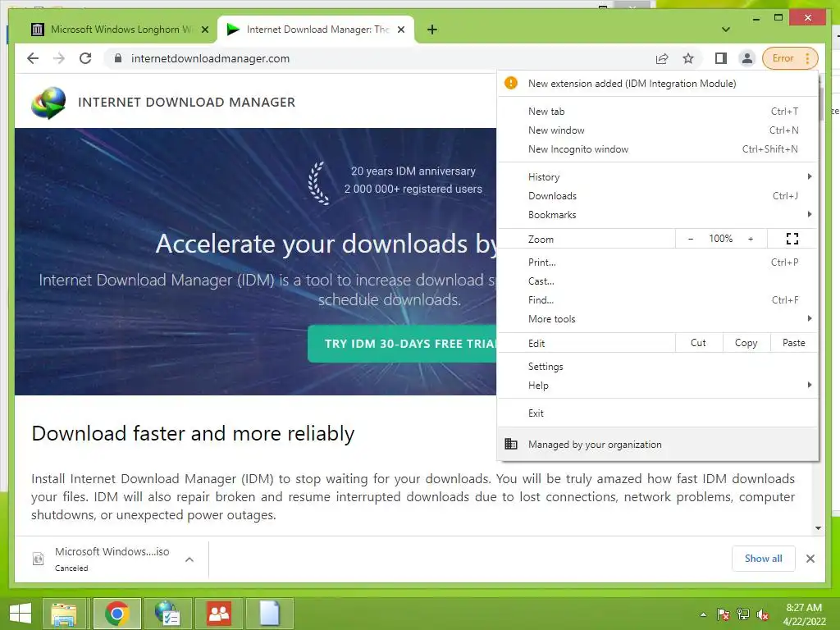Decrease zoom with the minus button
This screenshot has height=630, width=840.
691,239
